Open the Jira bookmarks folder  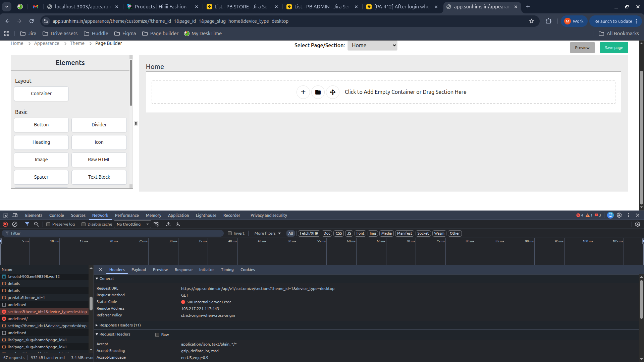coord(28,34)
